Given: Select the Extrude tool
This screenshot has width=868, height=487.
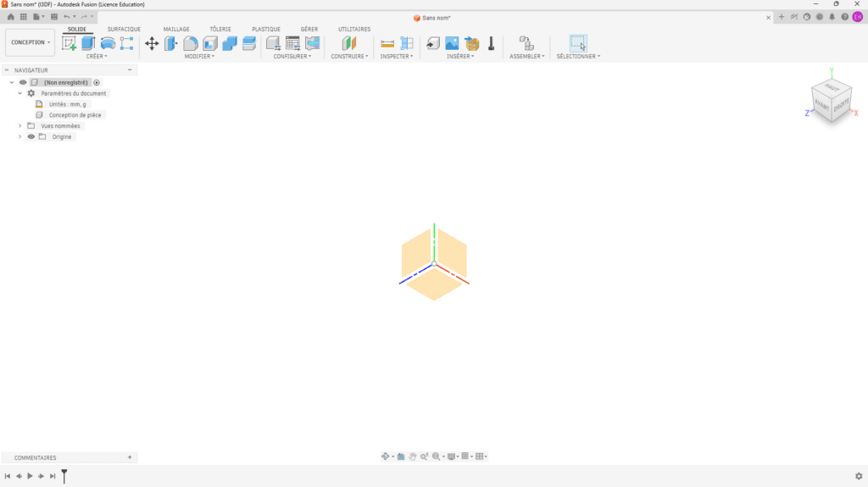Looking at the screenshot, I should pyautogui.click(x=88, y=43).
